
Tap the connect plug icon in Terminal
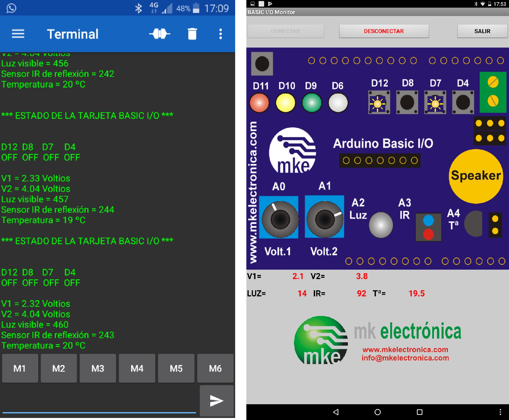click(160, 34)
